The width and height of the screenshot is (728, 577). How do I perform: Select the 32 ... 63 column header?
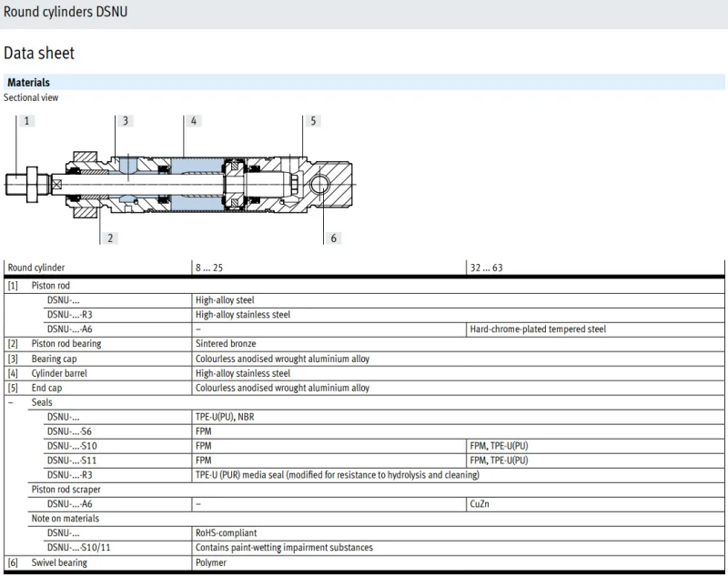[486, 268]
